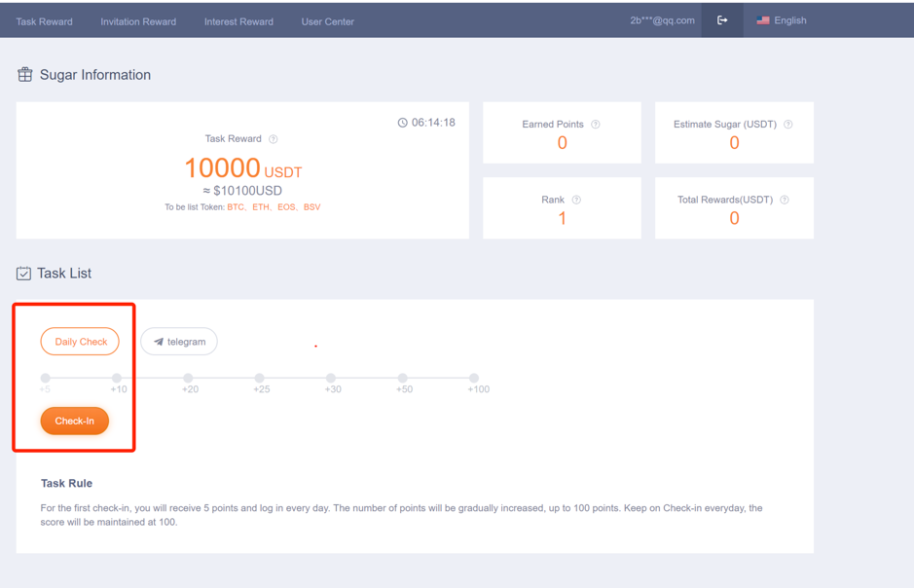Image resolution: width=914 pixels, height=588 pixels.
Task: Switch to the telegram task tab
Action: click(179, 342)
